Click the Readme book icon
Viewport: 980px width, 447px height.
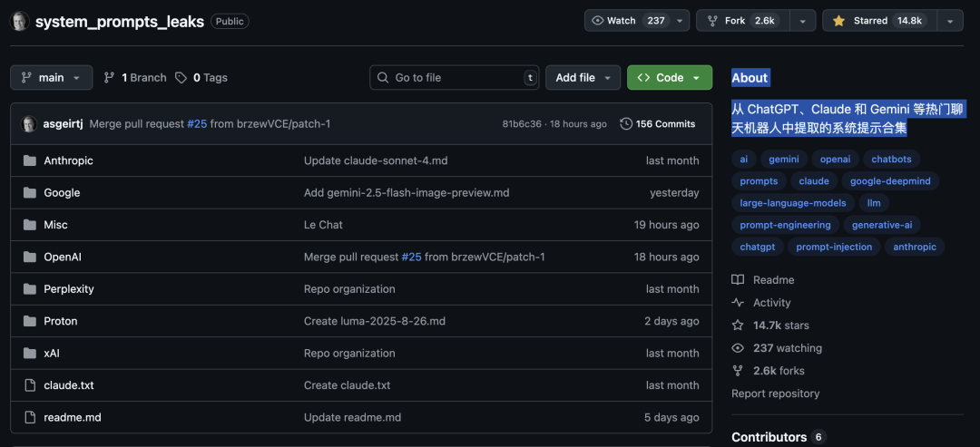(738, 280)
